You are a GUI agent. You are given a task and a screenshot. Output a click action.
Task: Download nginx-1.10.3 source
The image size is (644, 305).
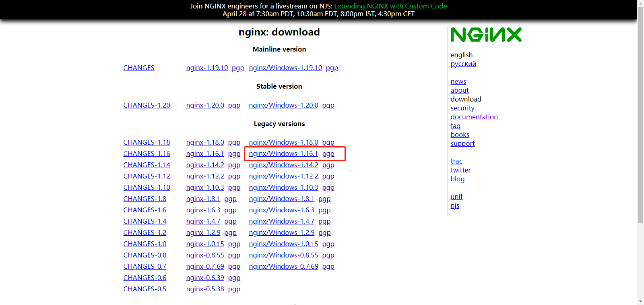(x=205, y=187)
